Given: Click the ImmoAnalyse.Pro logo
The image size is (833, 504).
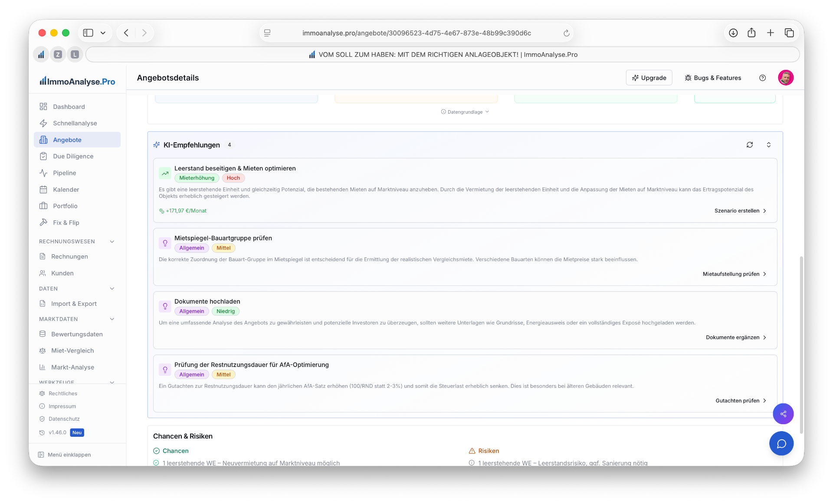Looking at the screenshot, I should coord(77,82).
